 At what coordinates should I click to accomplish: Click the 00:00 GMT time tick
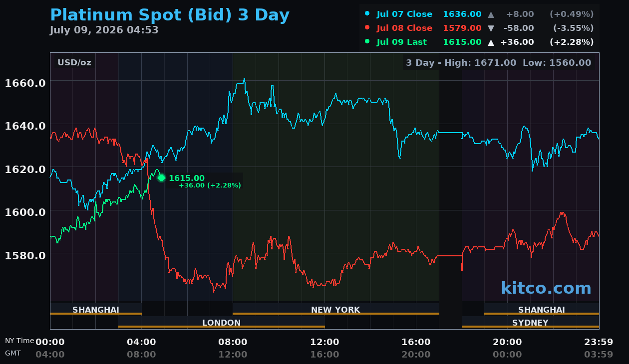click(x=507, y=355)
